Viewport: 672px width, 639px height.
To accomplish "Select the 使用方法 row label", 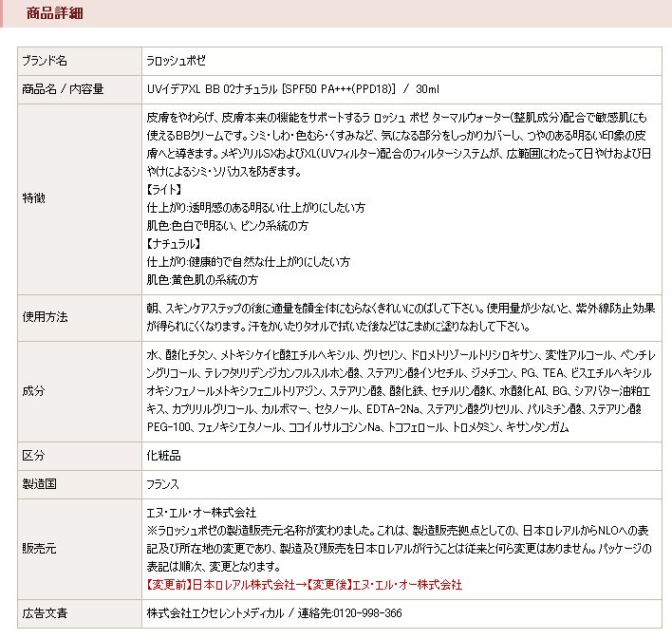I will coord(45,317).
